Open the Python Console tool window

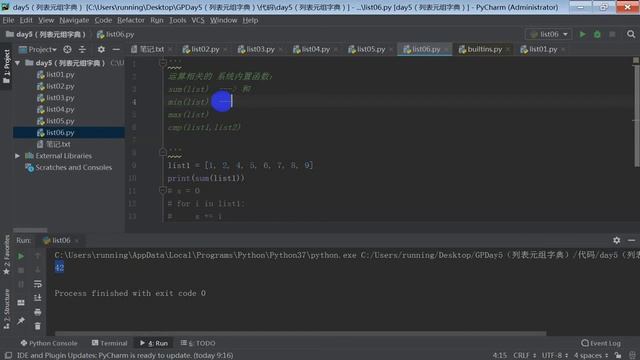click(49, 343)
